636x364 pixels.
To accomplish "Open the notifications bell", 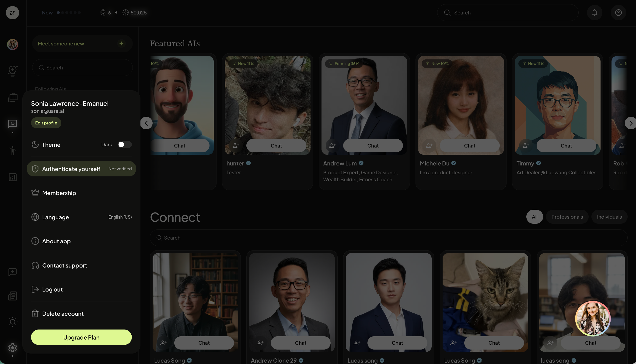I will 594,13.
